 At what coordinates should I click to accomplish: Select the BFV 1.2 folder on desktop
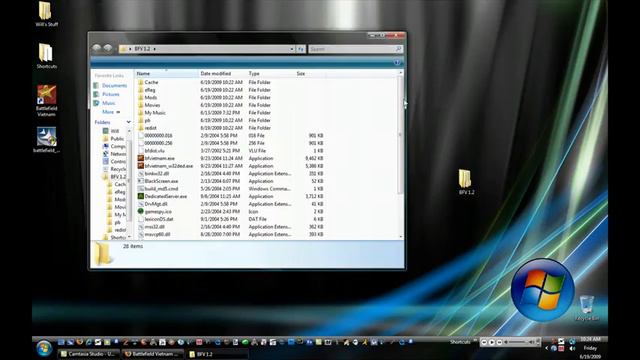[x=466, y=182]
